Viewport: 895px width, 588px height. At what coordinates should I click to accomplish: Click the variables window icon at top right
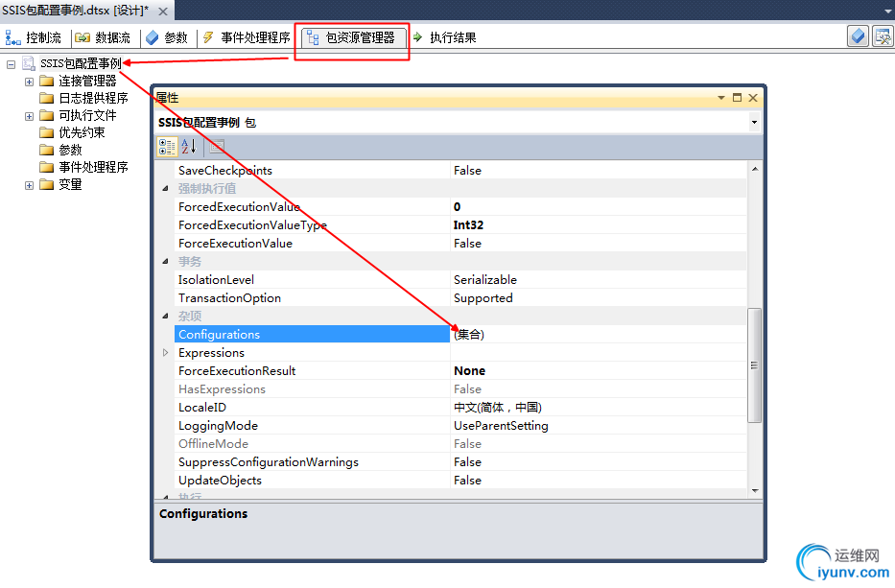point(883,36)
